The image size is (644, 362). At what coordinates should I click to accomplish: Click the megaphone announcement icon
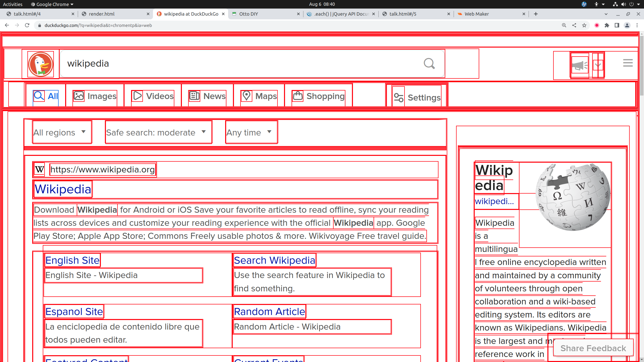(x=579, y=65)
